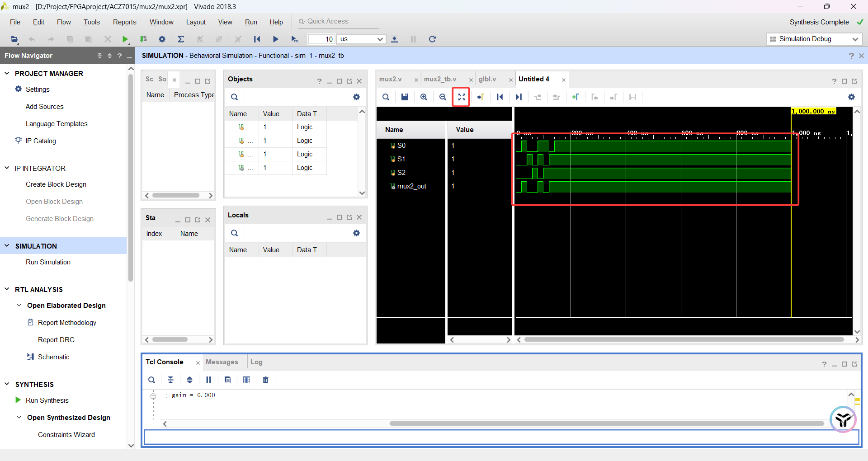868x461 pixels.
Task: Open IP Catalog
Action: [x=41, y=141]
